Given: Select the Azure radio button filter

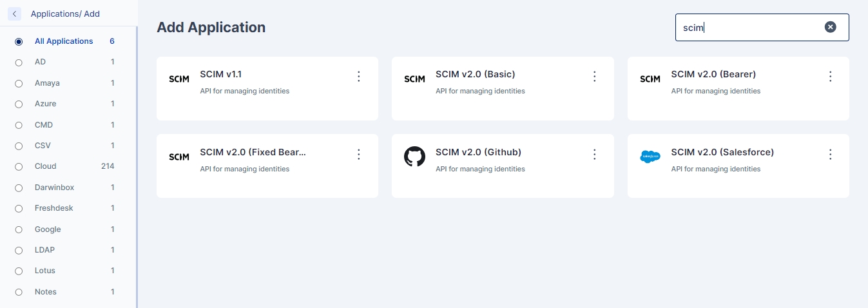Looking at the screenshot, I should tap(19, 104).
